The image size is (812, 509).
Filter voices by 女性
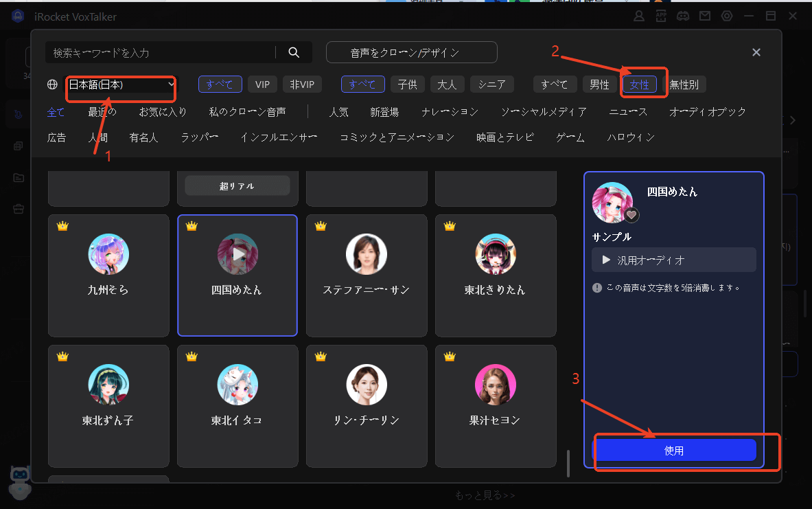click(x=640, y=84)
